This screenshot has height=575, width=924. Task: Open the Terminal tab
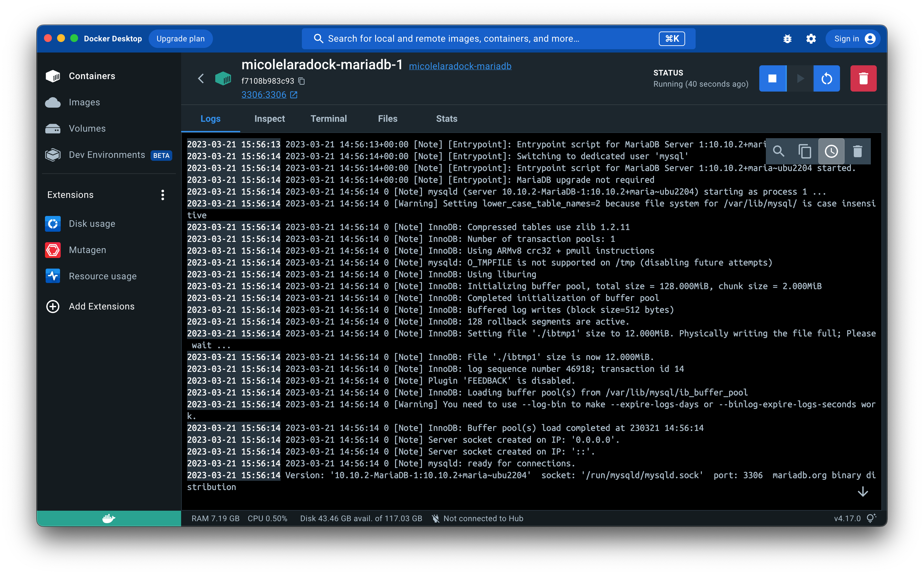tap(329, 119)
